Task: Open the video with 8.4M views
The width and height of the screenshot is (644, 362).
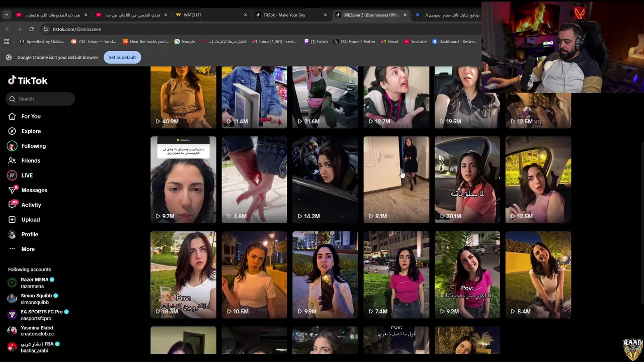Action: coord(538,275)
